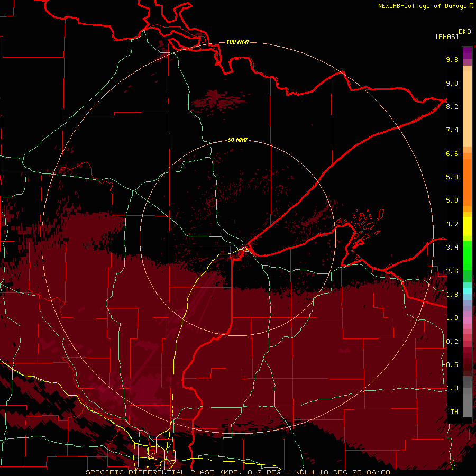Click the -1.3 legend value
This screenshot has width=476, height=476.
pyautogui.click(x=450, y=388)
